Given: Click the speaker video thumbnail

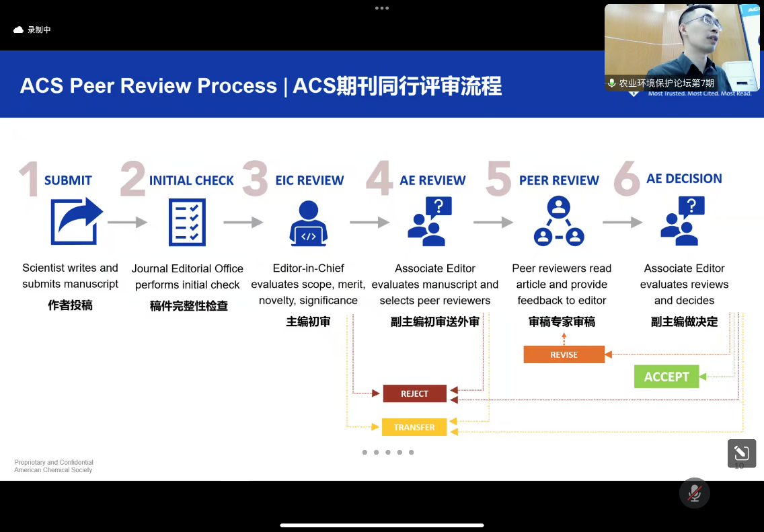Looking at the screenshot, I should click(x=682, y=48).
